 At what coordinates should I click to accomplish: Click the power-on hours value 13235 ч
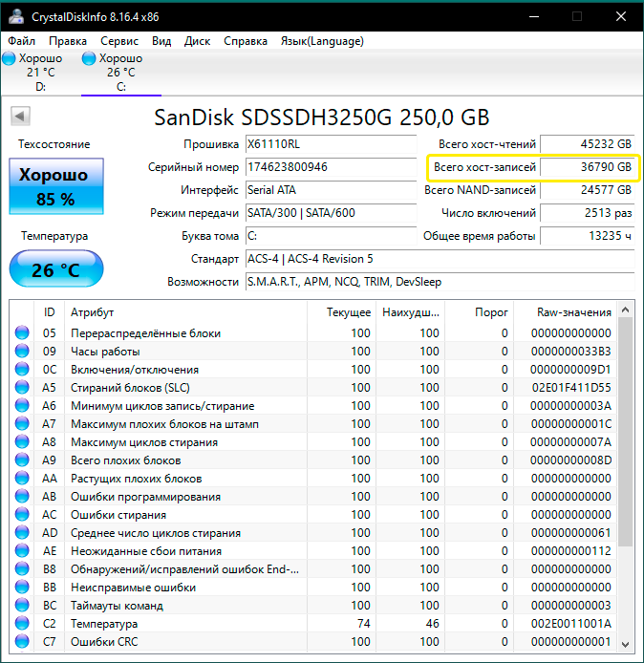coord(588,236)
